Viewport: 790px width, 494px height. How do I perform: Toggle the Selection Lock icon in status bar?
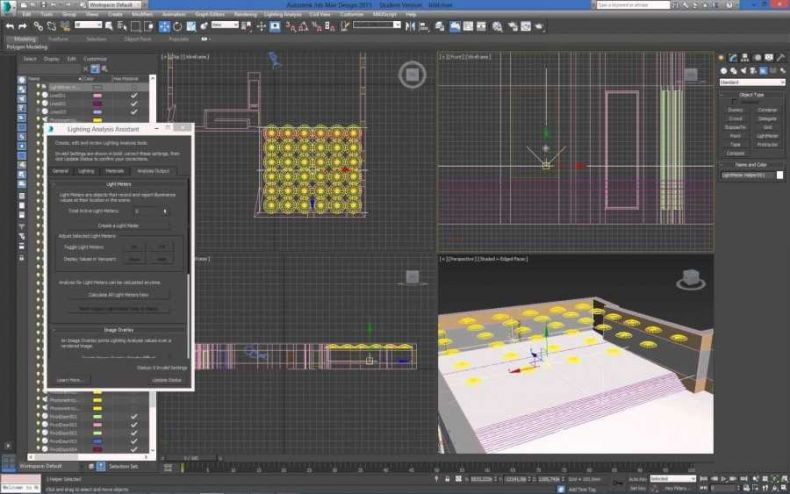pyautogui.click(x=447, y=479)
